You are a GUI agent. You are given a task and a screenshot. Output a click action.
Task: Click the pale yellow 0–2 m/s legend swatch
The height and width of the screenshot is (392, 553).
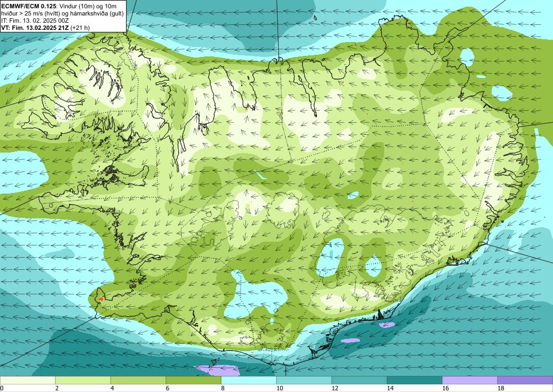point(28,380)
